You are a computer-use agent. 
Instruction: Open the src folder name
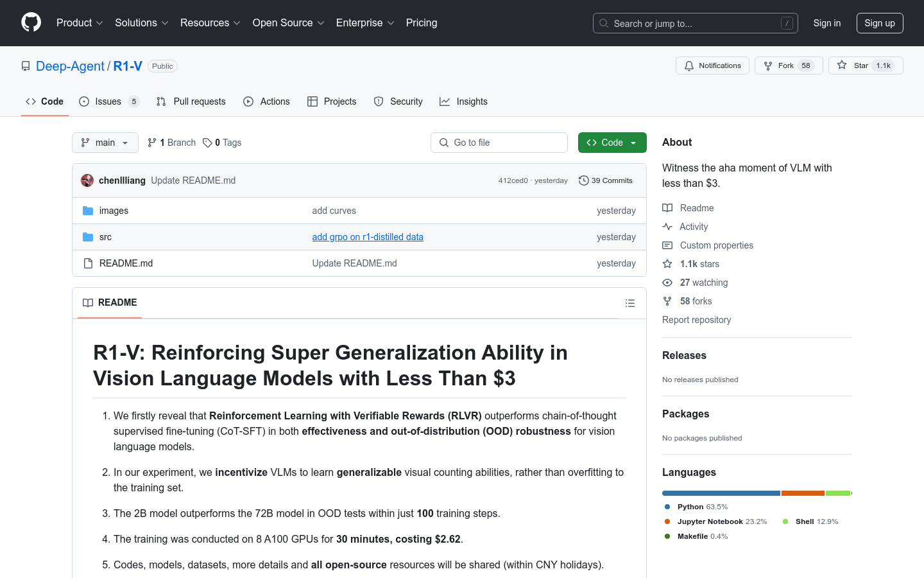tap(105, 237)
